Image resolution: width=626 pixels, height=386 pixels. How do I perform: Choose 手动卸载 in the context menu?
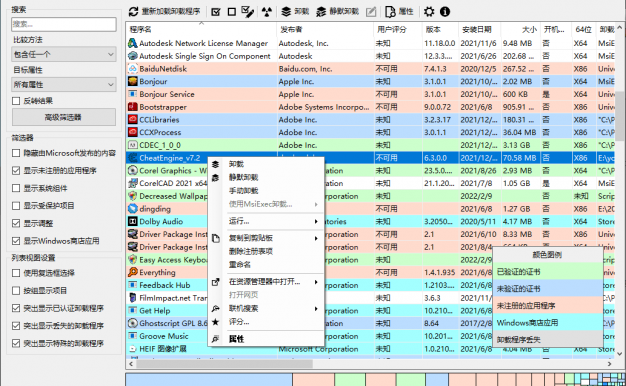click(x=266, y=191)
